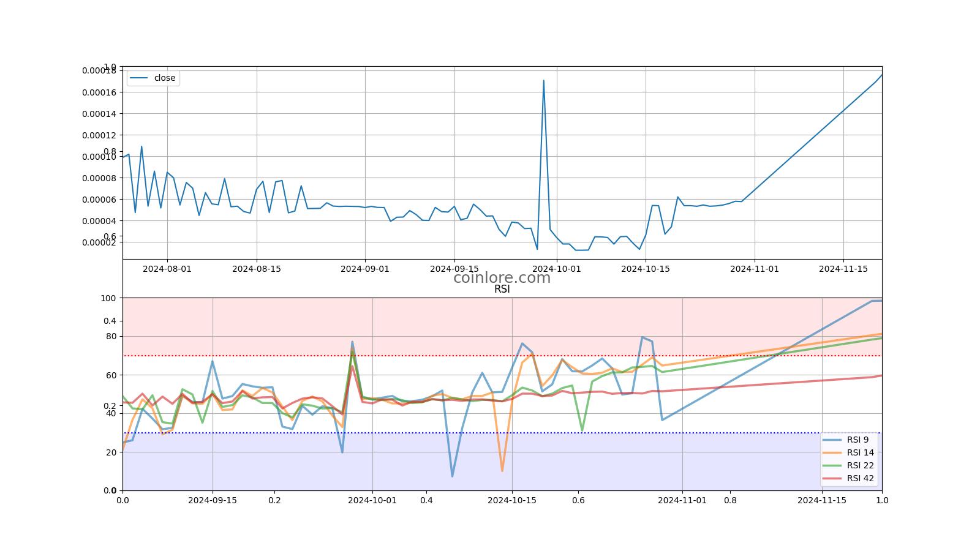Click the 0.00004 price axis label
The width and height of the screenshot is (980, 551).
pyautogui.click(x=99, y=221)
